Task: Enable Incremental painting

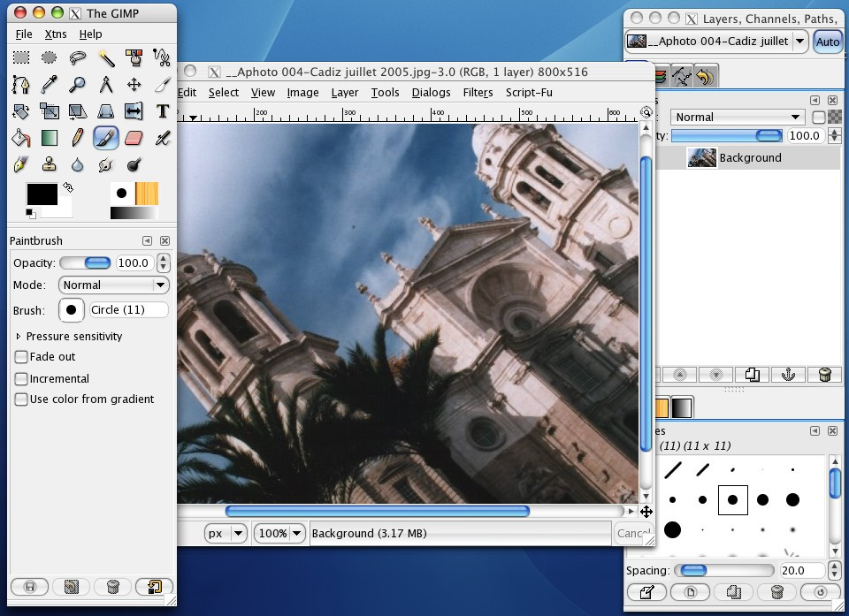Action: point(21,378)
